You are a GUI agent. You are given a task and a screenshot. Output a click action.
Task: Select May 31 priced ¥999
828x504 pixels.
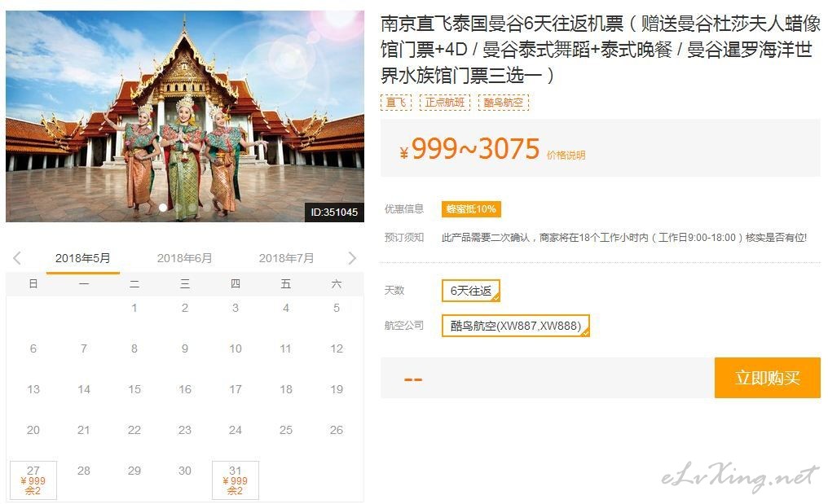click(236, 480)
